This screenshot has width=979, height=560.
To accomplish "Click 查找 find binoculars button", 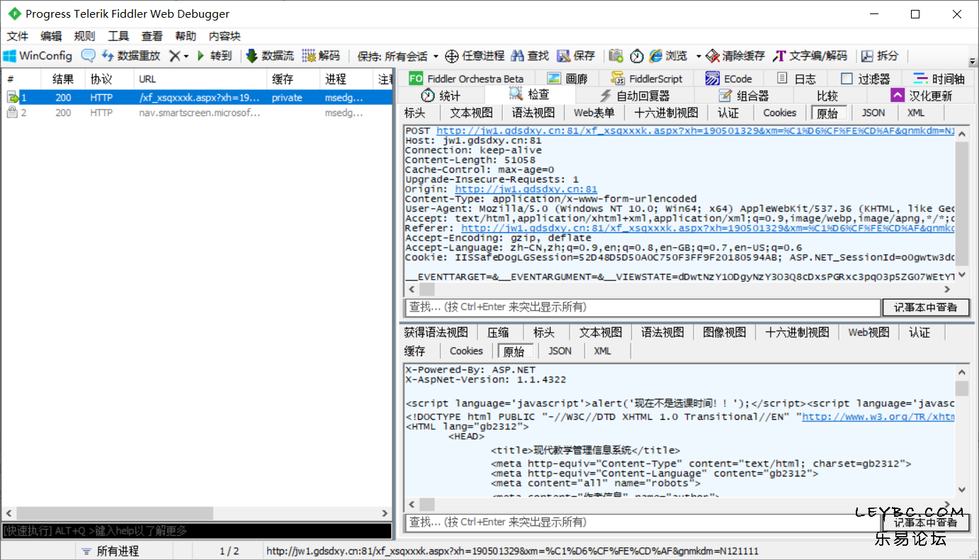I will point(530,55).
